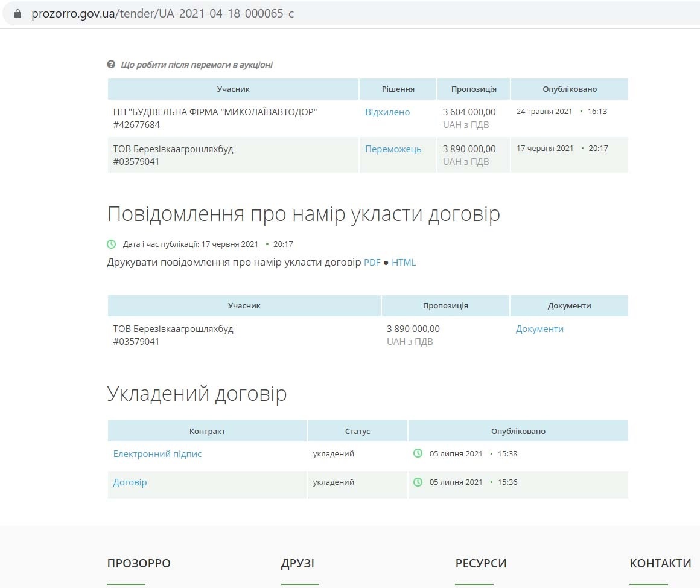The width and height of the screenshot is (700, 588).
Task: Select 05 липня 2021 15:38 timestamp
Action: click(473, 453)
